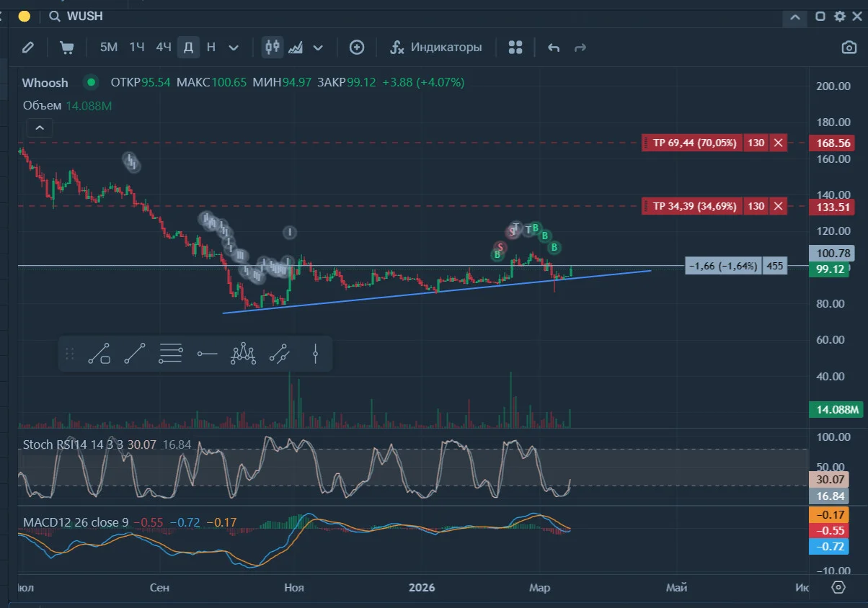Open chart settings hexagon icon by time axis
Image resolution: width=868 pixels, height=608 pixels.
tap(838, 587)
